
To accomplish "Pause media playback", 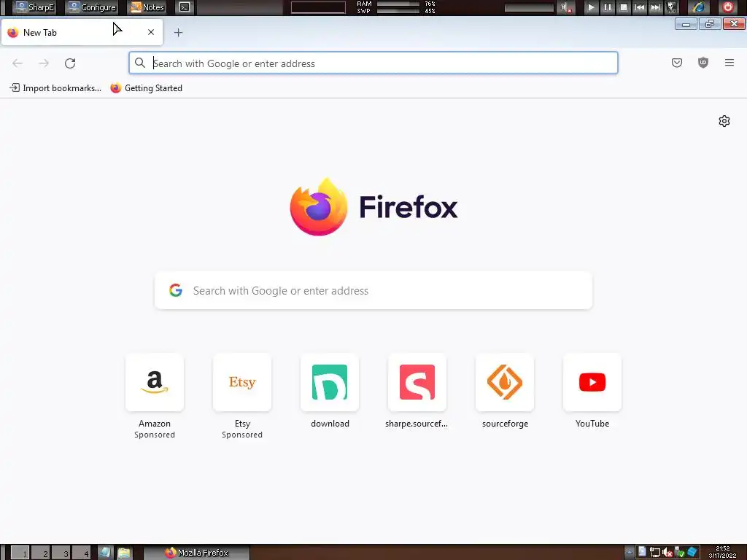I will [608, 7].
